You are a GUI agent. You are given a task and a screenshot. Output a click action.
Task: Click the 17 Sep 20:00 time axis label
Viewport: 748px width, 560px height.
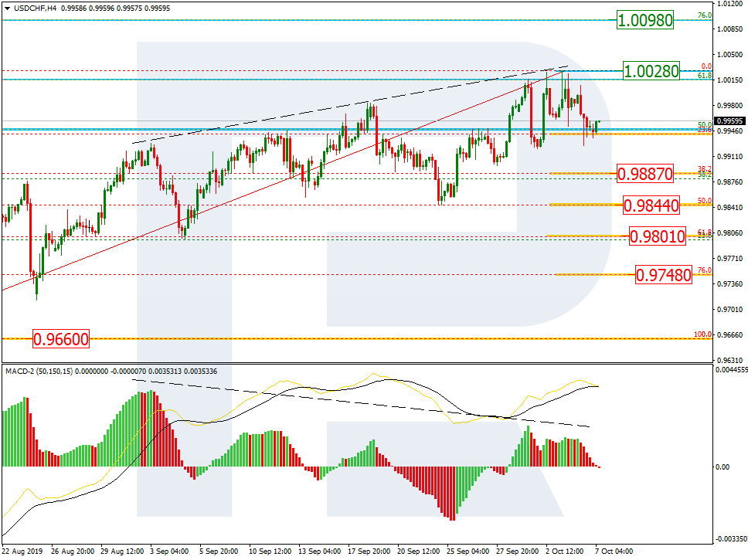(x=369, y=551)
